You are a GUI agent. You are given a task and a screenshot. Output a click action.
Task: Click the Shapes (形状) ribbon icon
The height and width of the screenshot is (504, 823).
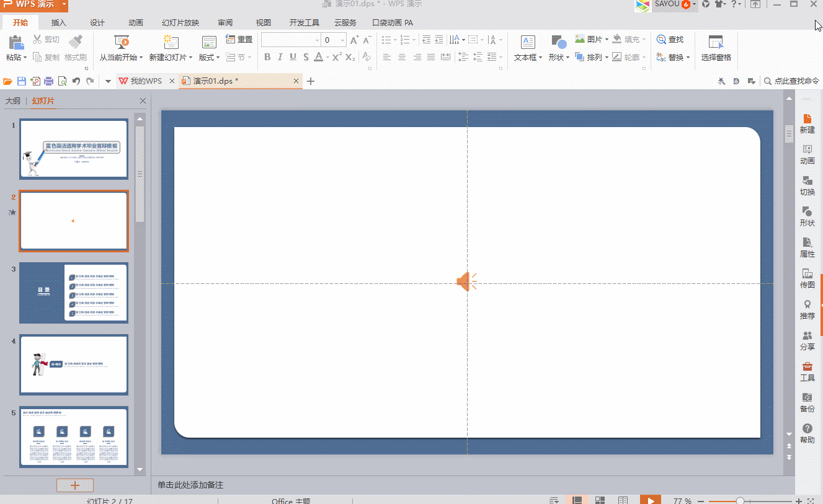[558, 42]
